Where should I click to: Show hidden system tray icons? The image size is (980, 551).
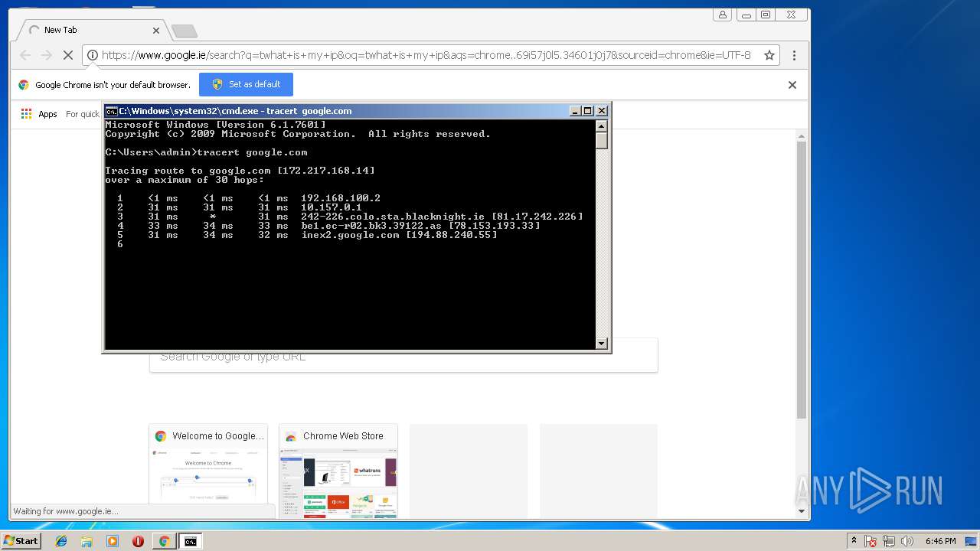[854, 541]
